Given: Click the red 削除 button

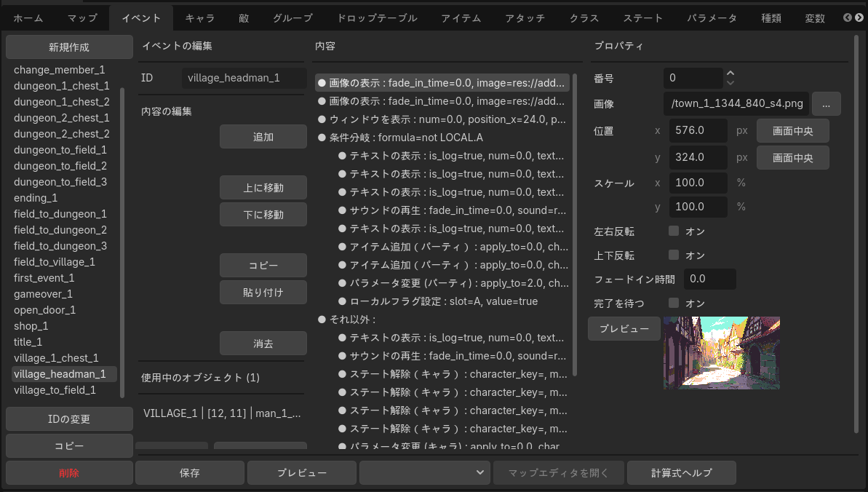Looking at the screenshot, I should click(x=69, y=472).
